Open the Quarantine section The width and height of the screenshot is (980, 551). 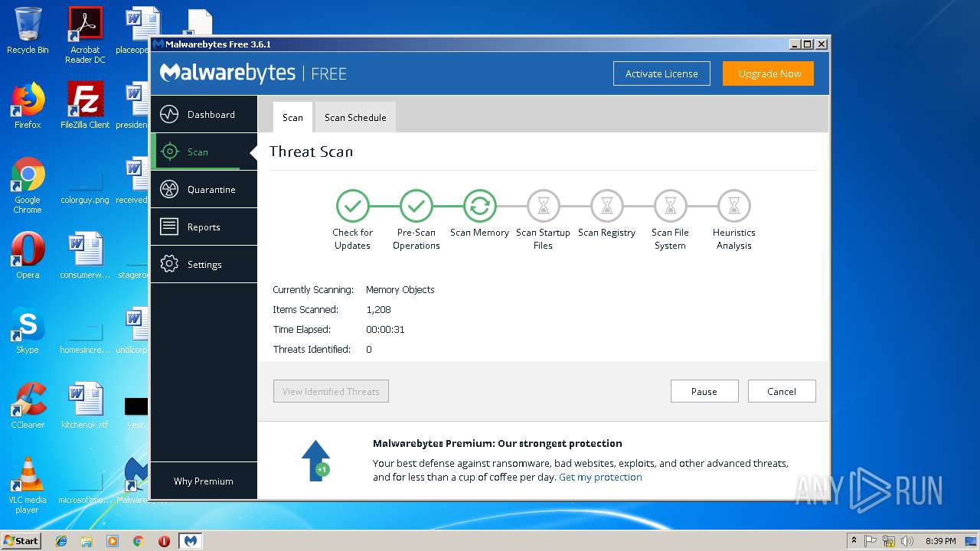204,189
